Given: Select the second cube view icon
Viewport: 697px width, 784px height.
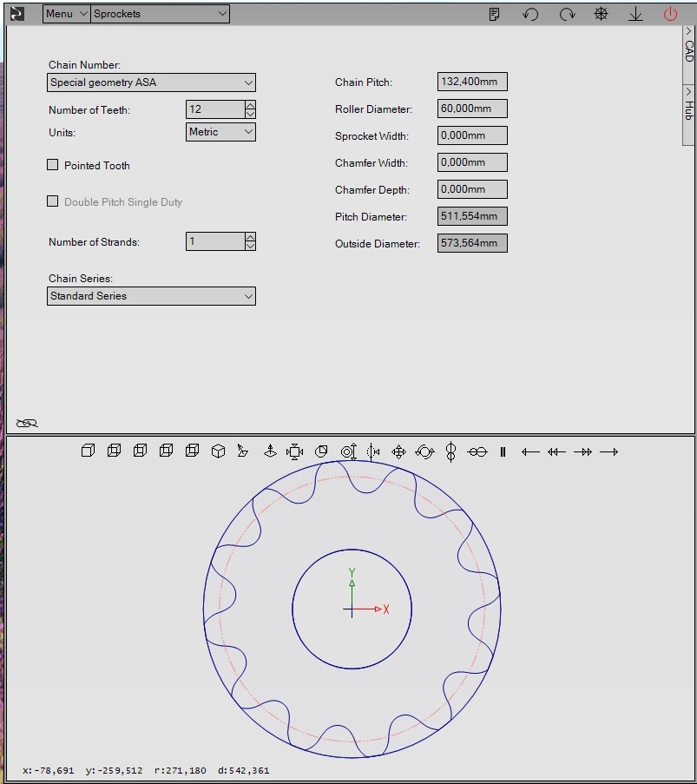Looking at the screenshot, I should pos(114,451).
